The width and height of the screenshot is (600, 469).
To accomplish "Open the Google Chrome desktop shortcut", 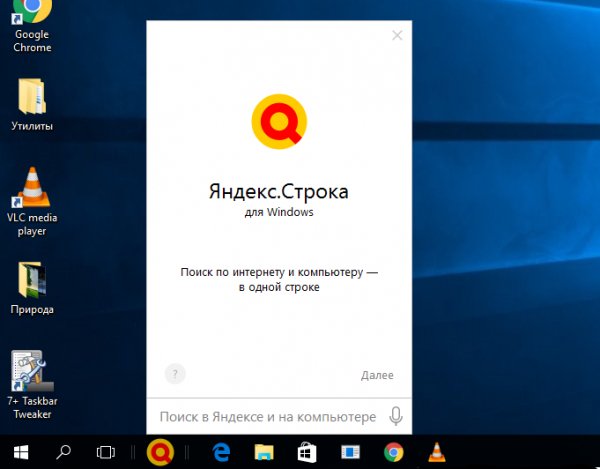I will tap(32, 25).
